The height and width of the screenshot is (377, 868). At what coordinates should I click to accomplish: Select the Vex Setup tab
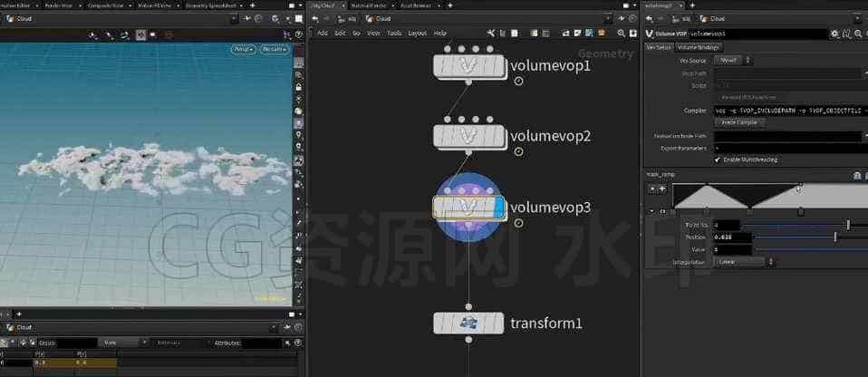[x=660, y=47]
